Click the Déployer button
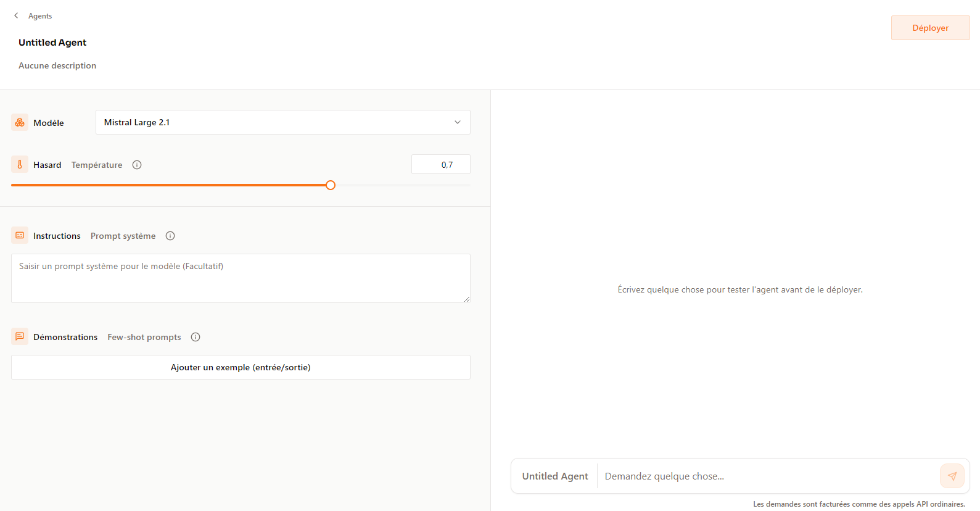This screenshot has width=980, height=511. tap(930, 28)
